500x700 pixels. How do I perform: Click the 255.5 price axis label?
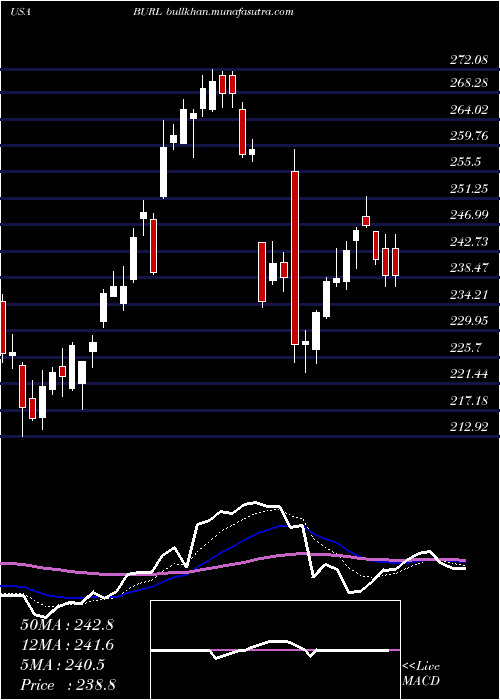point(465,162)
